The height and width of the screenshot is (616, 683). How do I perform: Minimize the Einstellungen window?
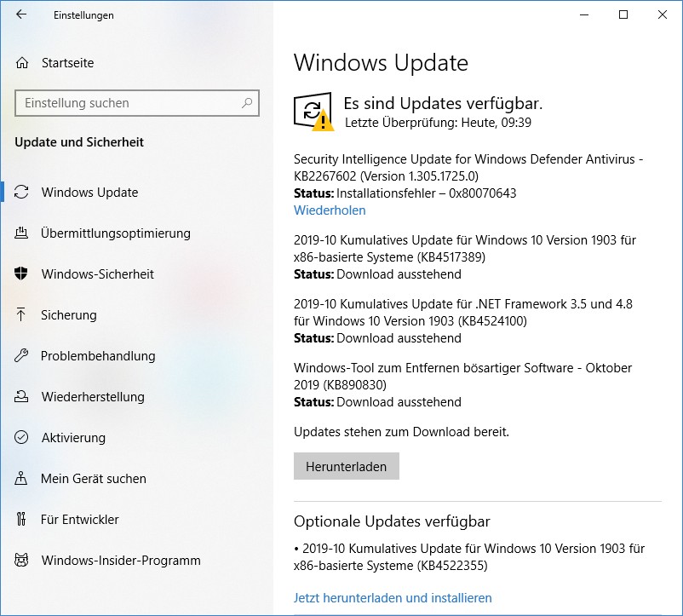click(584, 14)
